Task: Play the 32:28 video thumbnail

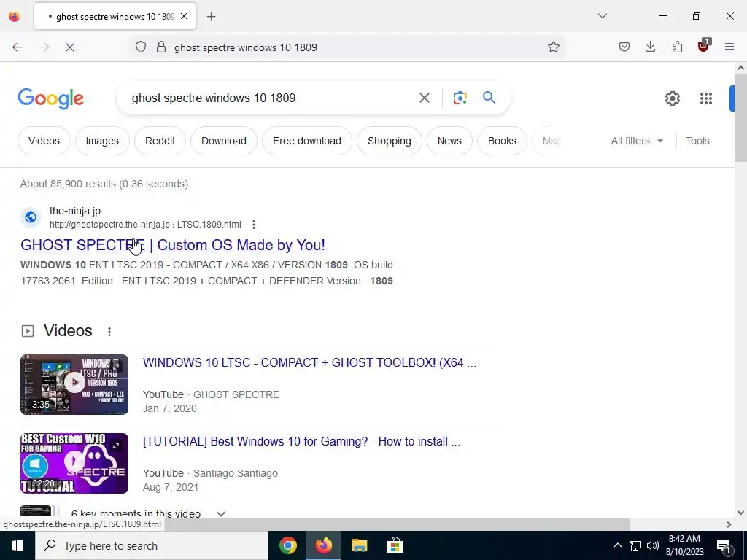Action: 74,463
